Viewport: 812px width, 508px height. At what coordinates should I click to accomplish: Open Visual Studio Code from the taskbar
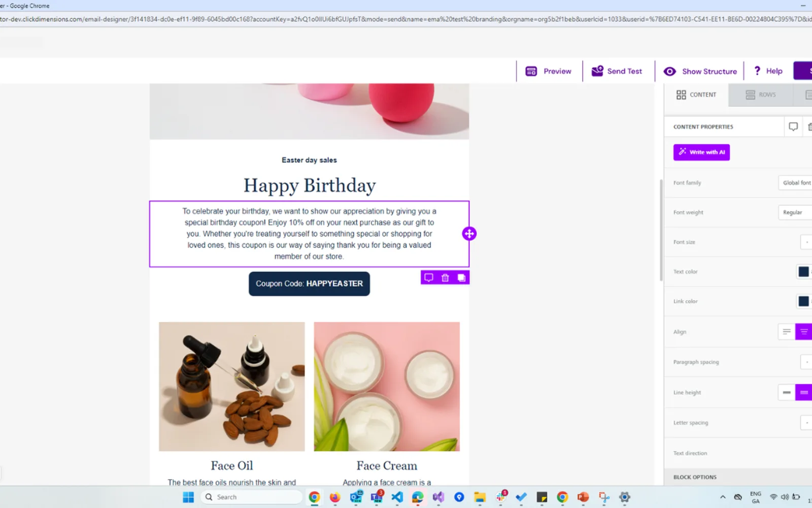397,497
